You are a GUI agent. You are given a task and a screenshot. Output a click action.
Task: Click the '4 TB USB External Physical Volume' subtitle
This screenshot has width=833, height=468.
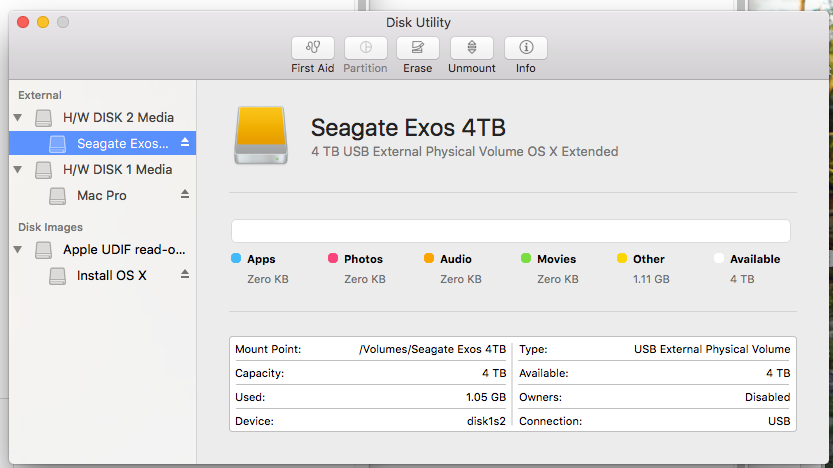click(464, 152)
